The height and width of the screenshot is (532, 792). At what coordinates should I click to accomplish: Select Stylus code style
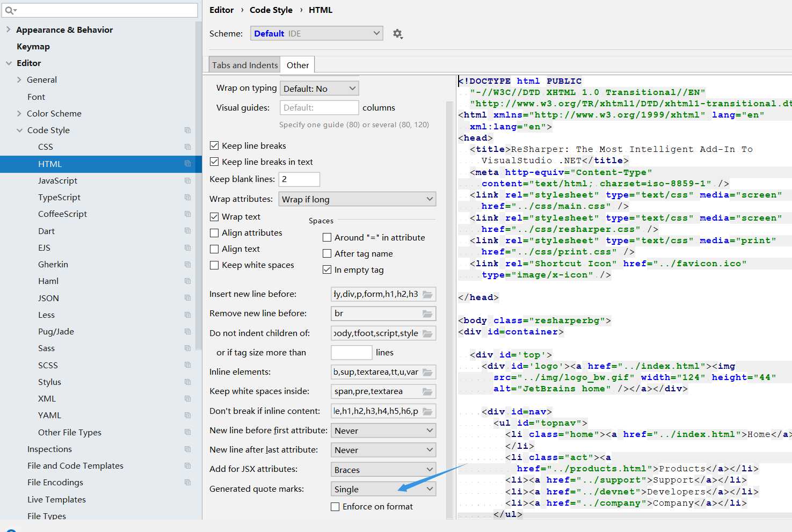(x=49, y=382)
